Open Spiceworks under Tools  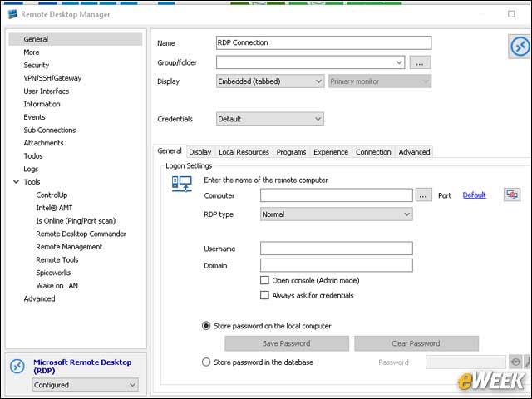[x=53, y=273]
